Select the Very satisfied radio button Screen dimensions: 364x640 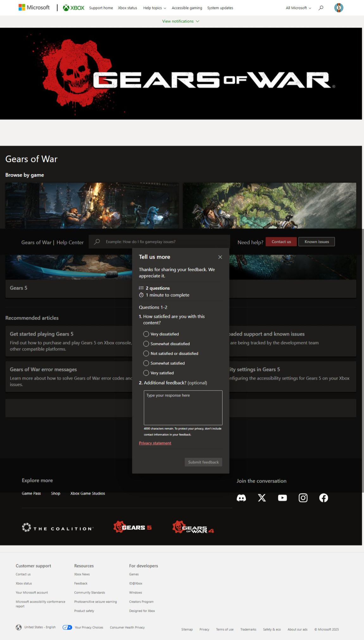pos(146,373)
